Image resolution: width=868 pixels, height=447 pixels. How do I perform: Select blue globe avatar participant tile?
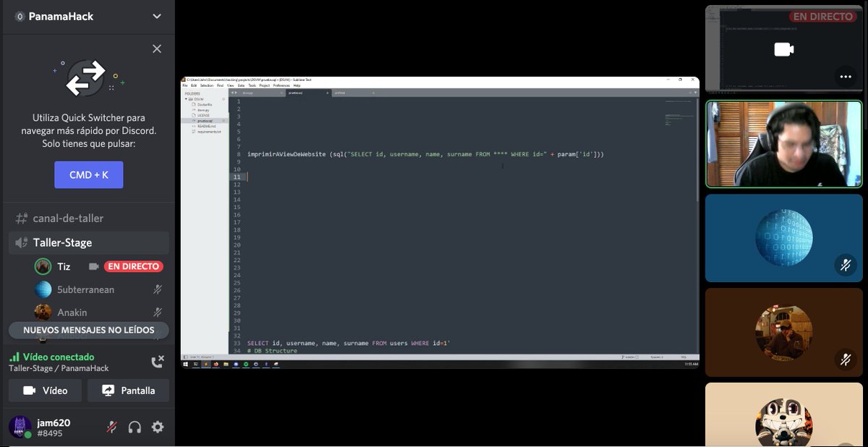(x=784, y=238)
